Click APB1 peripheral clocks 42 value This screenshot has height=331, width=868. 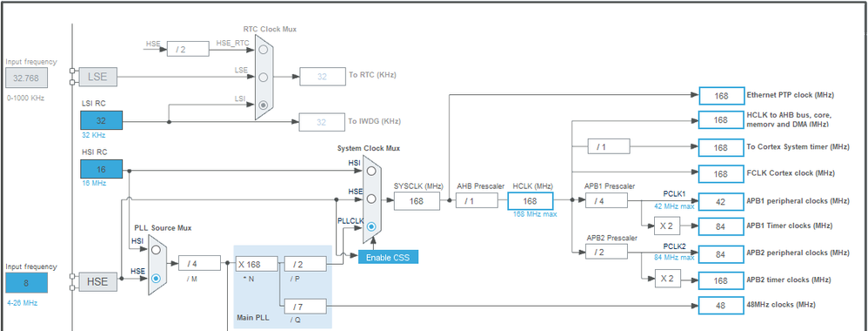721,202
